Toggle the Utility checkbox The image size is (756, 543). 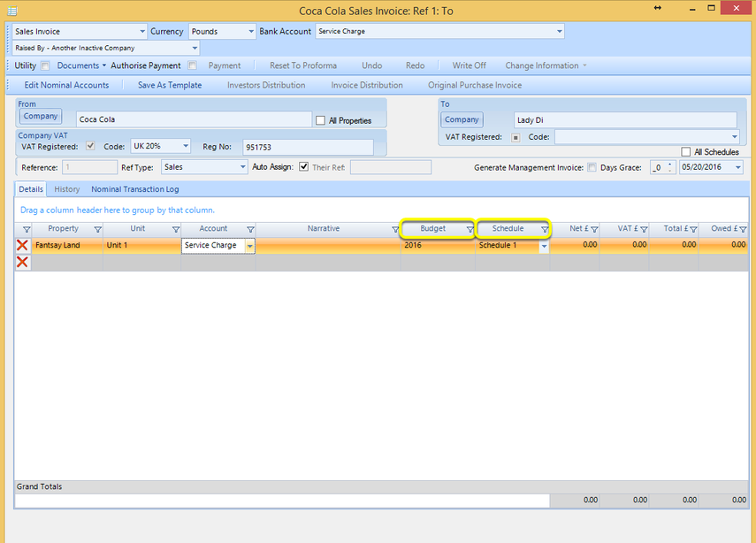click(x=45, y=65)
